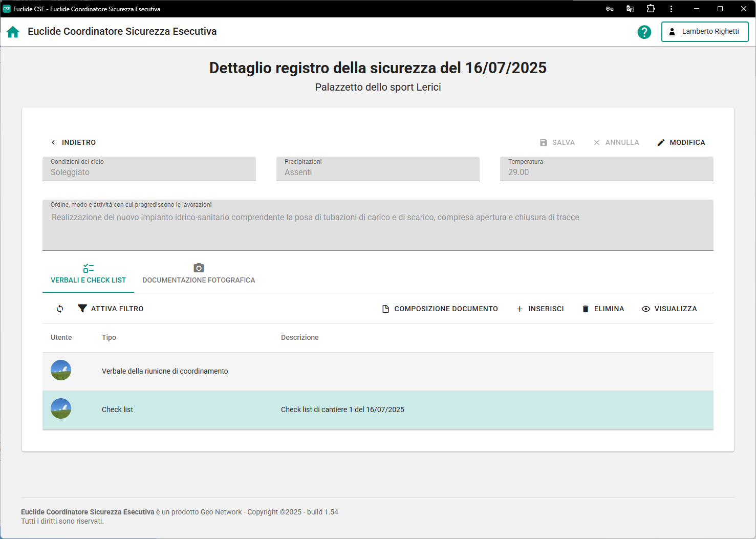This screenshot has height=539, width=756.
Task: Click the Condizioni del cielo field
Action: pyautogui.click(x=149, y=169)
